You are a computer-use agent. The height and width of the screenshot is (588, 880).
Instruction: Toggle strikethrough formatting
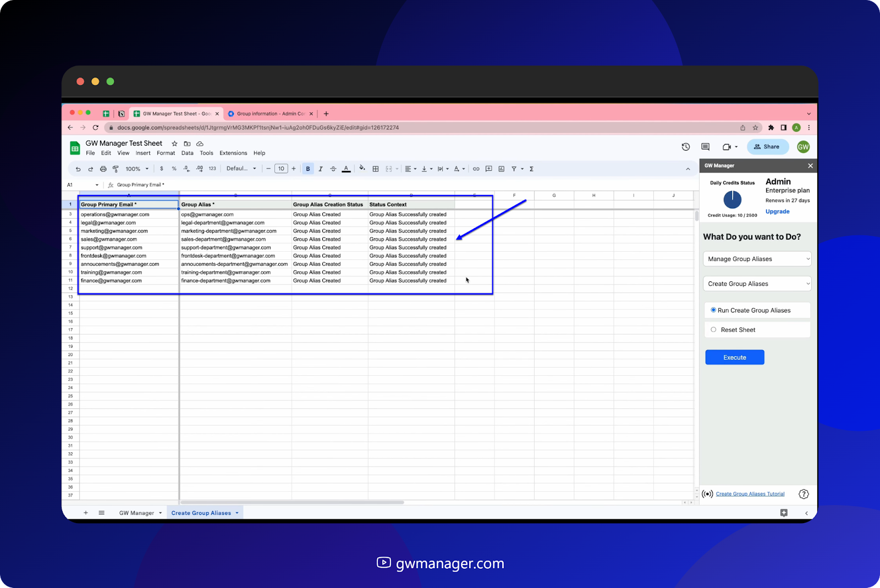click(x=333, y=169)
